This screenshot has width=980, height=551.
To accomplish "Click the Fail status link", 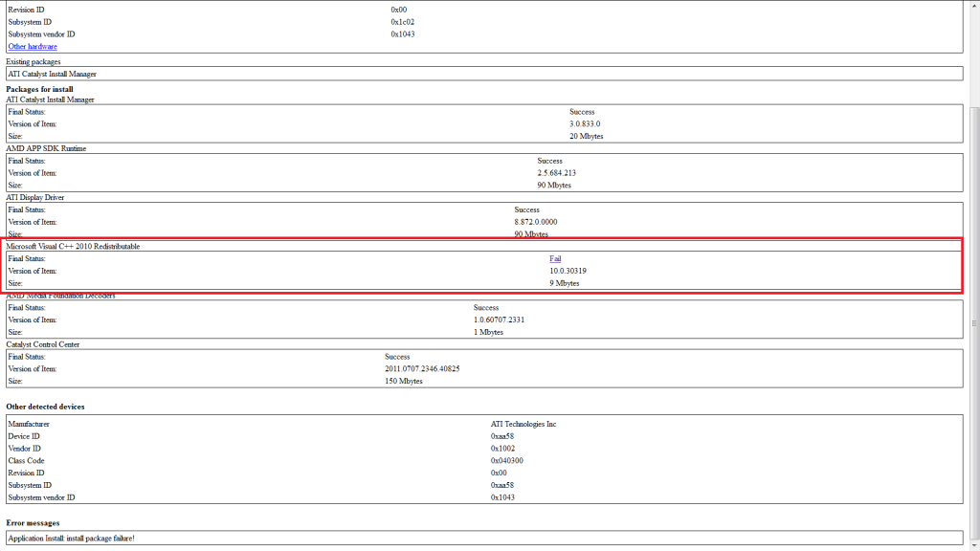I will 555,258.
